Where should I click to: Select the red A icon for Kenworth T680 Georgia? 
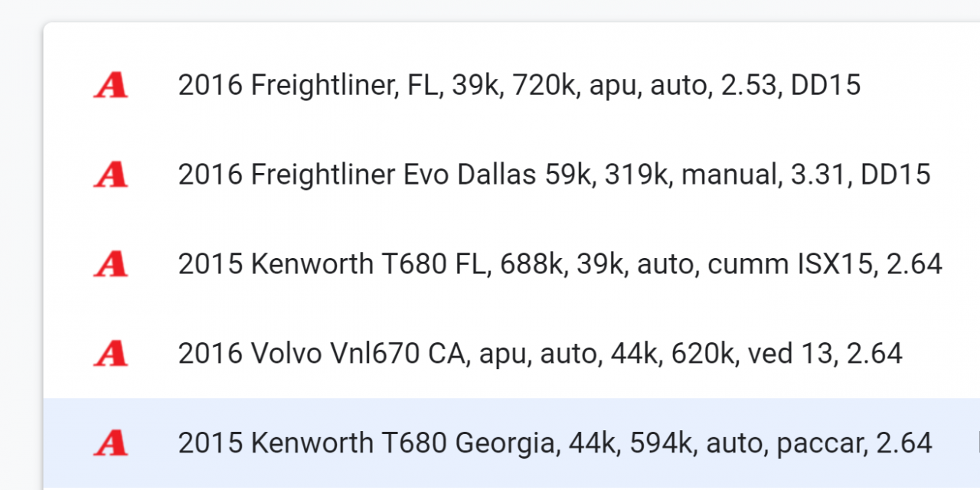pos(110,443)
